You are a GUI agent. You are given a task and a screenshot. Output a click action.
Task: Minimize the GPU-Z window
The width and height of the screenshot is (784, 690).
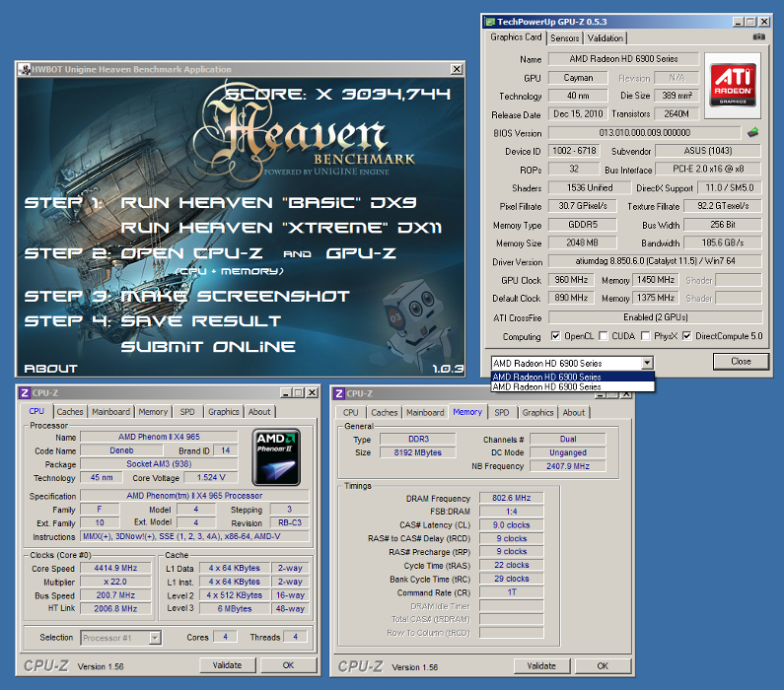(738, 22)
